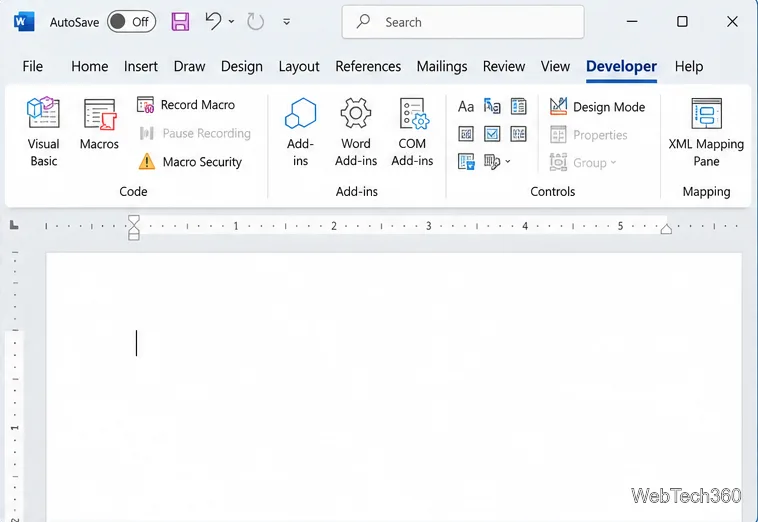Minimize the Word window
Viewport: 758px width, 522px height.
[x=632, y=22]
